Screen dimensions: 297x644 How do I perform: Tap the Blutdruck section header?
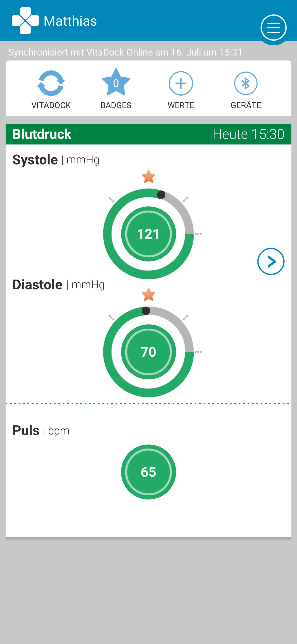click(x=42, y=134)
